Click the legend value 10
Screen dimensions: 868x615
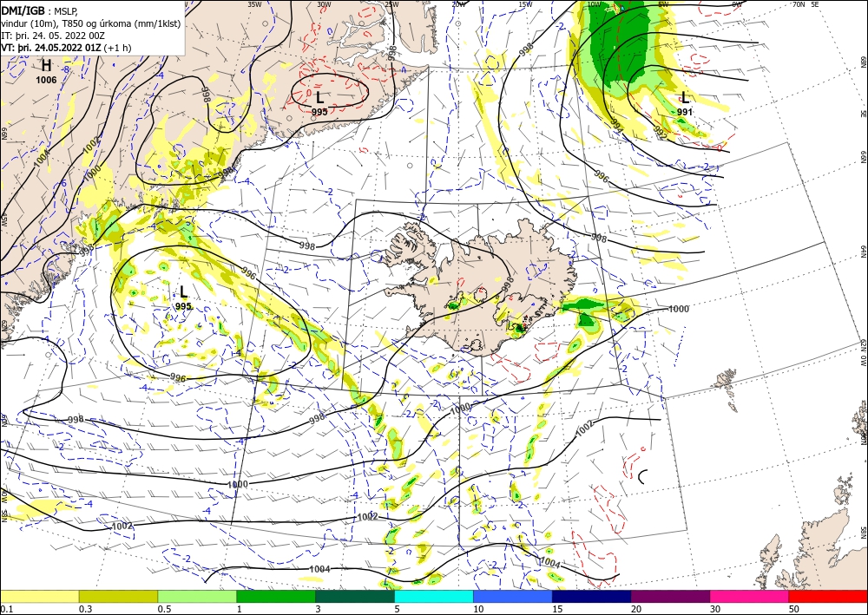coord(478,609)
